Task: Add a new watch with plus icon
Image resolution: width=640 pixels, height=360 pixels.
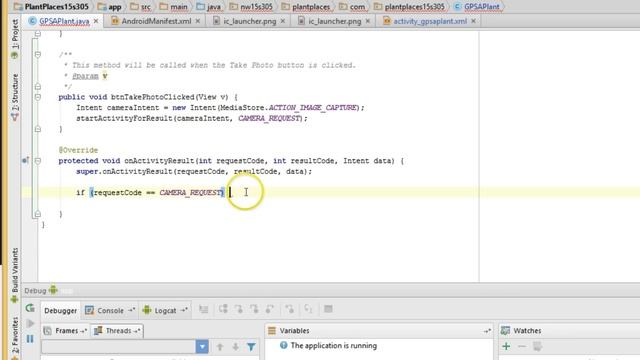Action: pos(506,347)
